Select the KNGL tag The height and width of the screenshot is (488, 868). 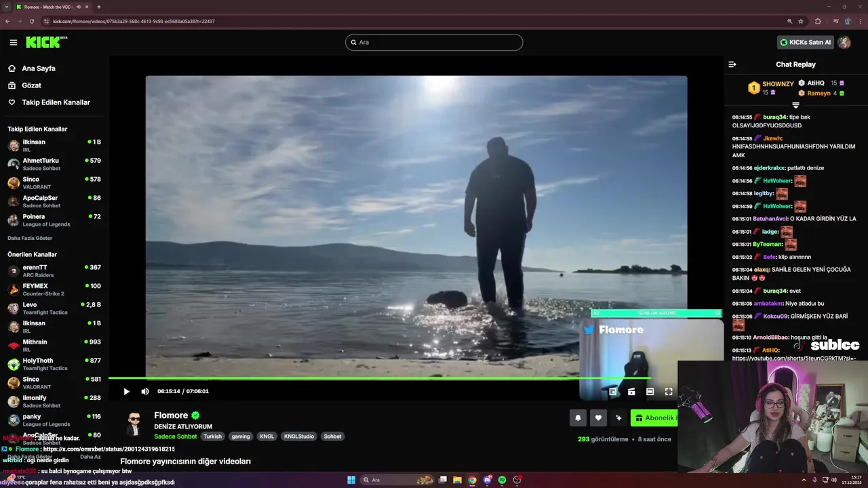(x=267, y=436)
